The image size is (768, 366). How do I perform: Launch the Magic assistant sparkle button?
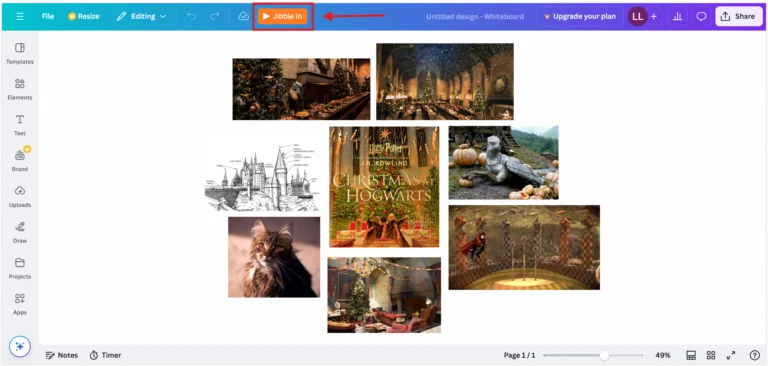coord(20,347)
